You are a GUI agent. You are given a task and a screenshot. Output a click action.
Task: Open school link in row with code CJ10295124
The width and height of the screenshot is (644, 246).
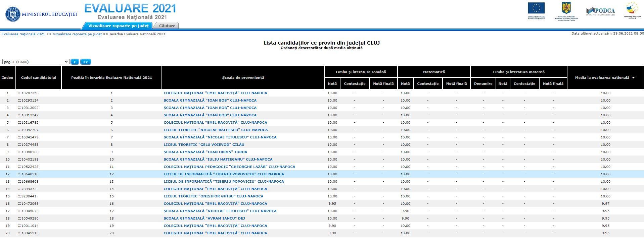pos(210,100)
